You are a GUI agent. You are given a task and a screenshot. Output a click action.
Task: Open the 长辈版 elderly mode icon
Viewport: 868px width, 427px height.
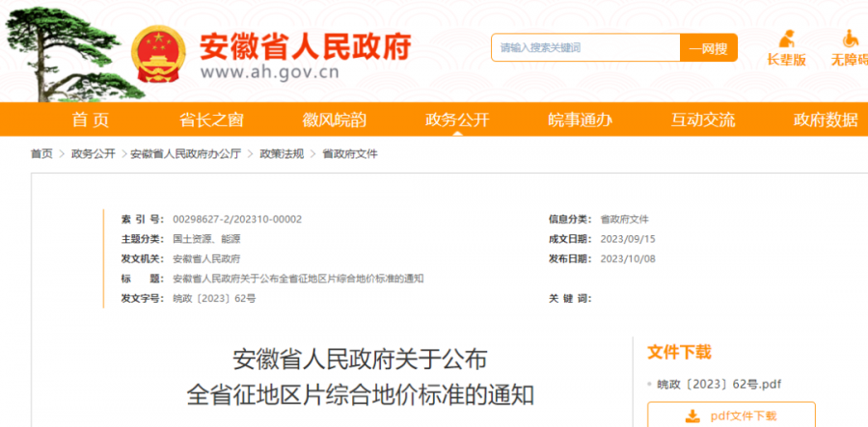(786, 40)
